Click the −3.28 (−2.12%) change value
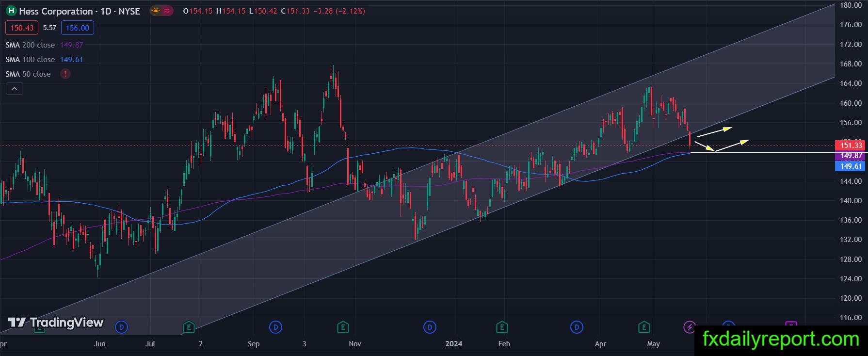Image resolution: width=868 pixels, height=356 pixels. click(x=339, y=11)
